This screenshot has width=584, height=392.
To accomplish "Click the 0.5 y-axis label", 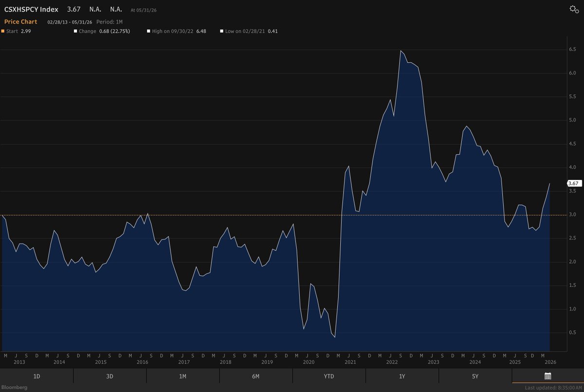I will [x=572, y=333].
